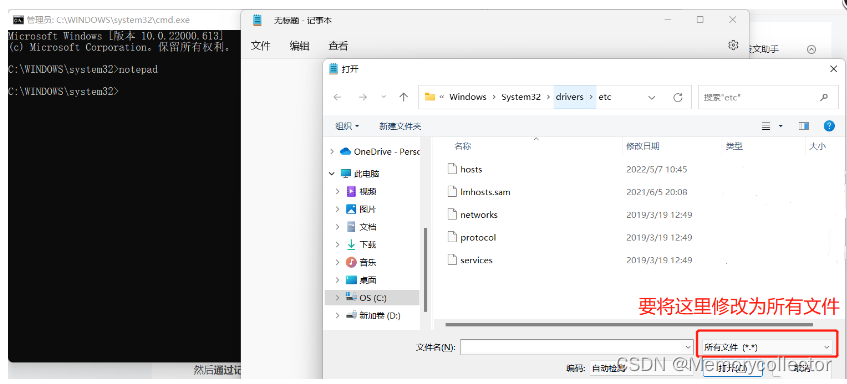Click the 取消 cancel button in the dialog
This screenshot has height=384, width=847.
pos(801,368)
